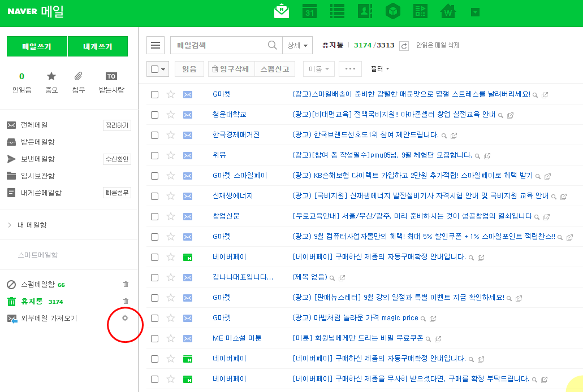Empty the 휴지통 with trash icon

coord(126,301)
